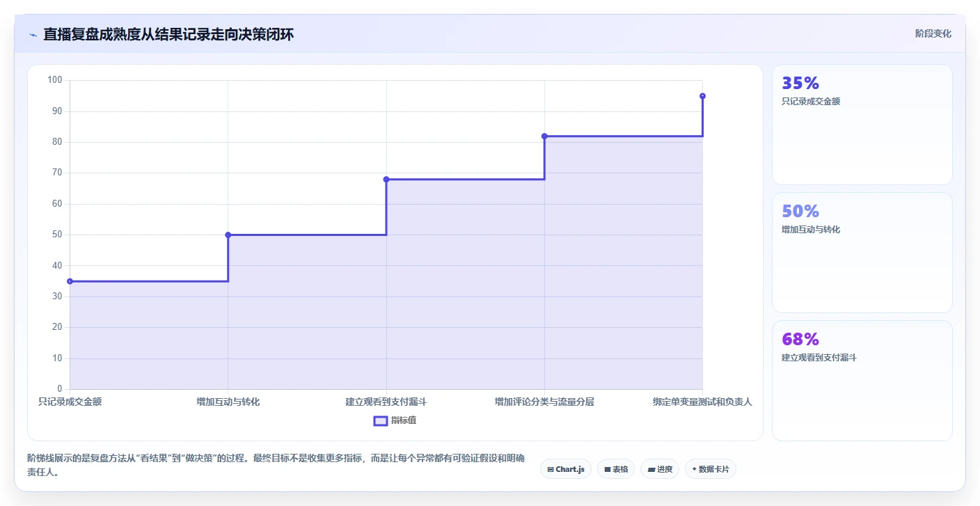Click the 35% stat card value
Viewport: 980px width, 506px height.
(800, 84)
